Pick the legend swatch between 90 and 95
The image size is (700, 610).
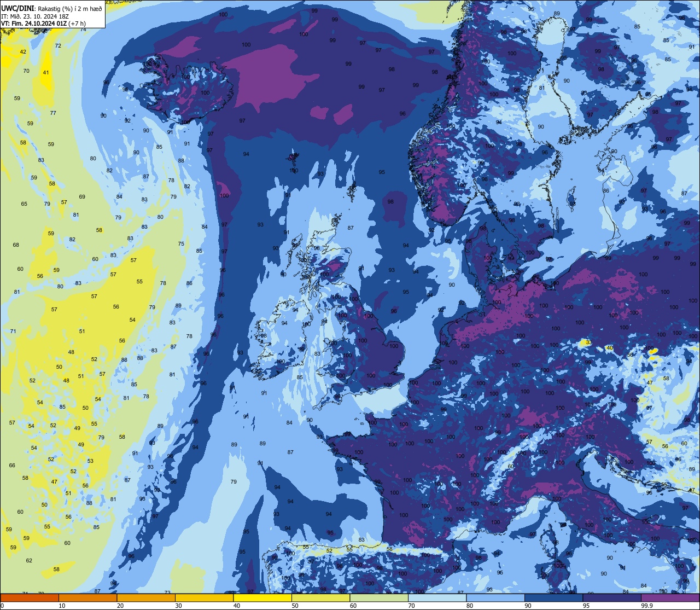tap(553, 597)
